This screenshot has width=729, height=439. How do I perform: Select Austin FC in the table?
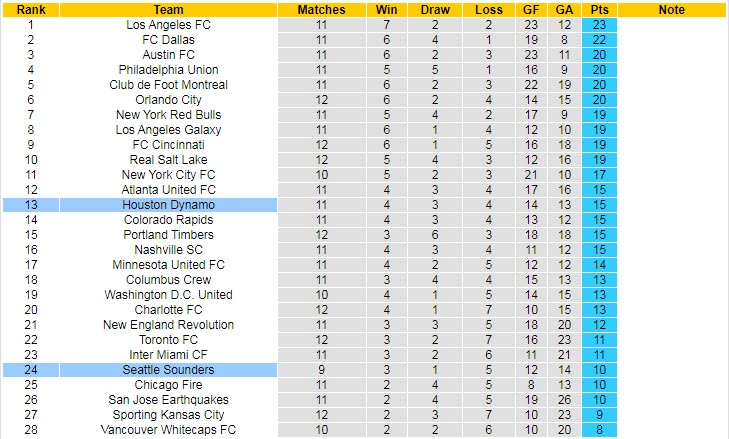click(x=168, y=54)
